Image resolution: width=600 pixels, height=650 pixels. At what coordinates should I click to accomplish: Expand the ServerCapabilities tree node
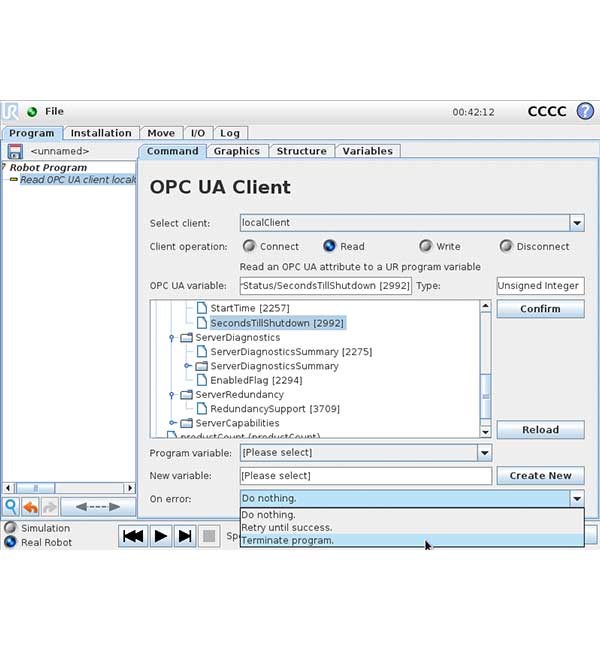[x=172, y=422]
